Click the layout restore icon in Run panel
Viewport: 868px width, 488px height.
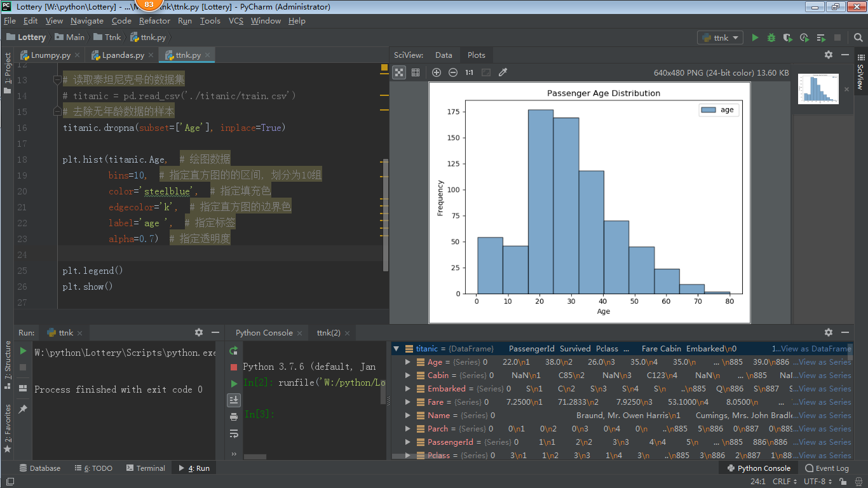(23, 388)
